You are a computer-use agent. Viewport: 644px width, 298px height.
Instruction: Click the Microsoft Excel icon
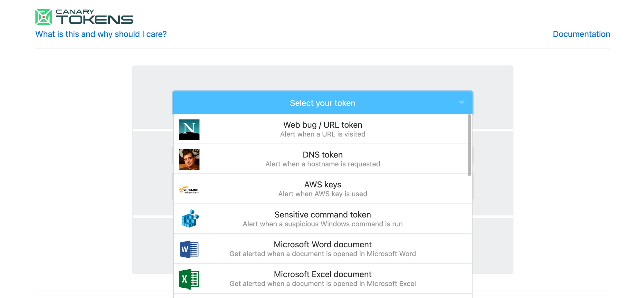[x=189, y=279]
